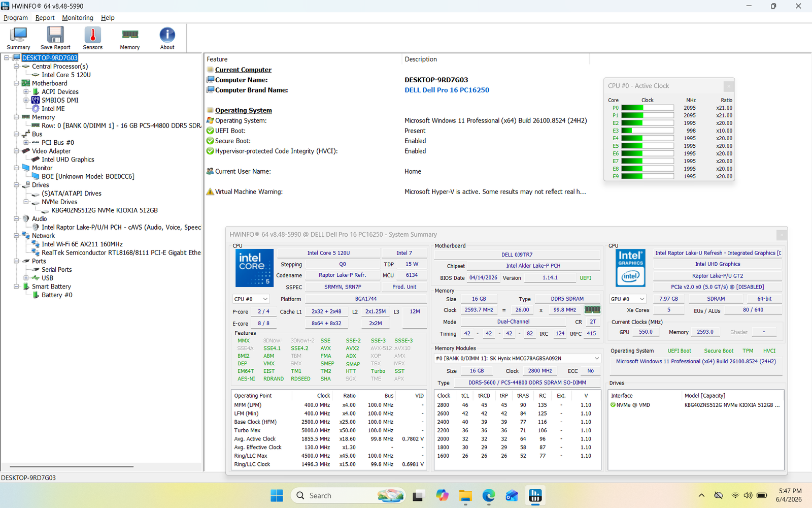Open the Sensors window from toolbar
Image resolution: width=812 pixels, height=508 pixels.
click(92, 38)
